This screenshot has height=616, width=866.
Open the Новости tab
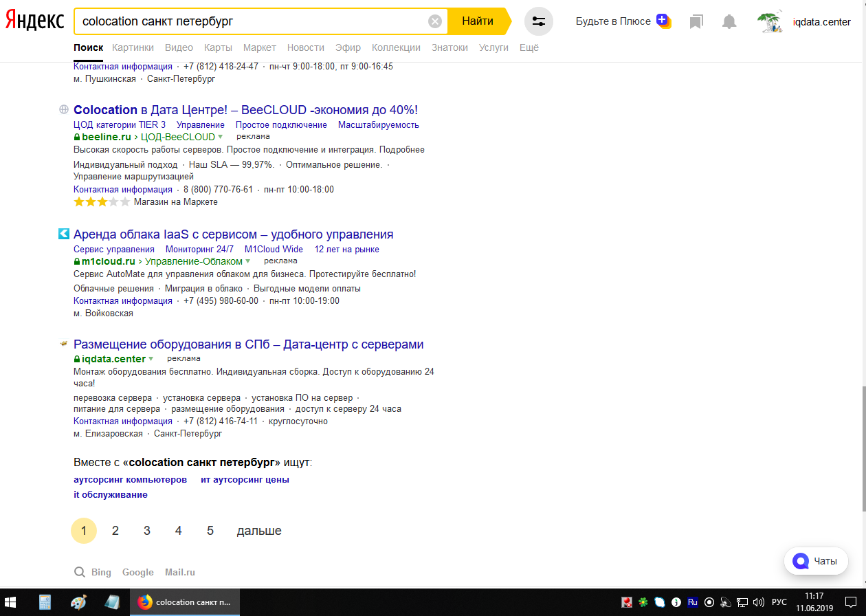(x=306, y=47)
